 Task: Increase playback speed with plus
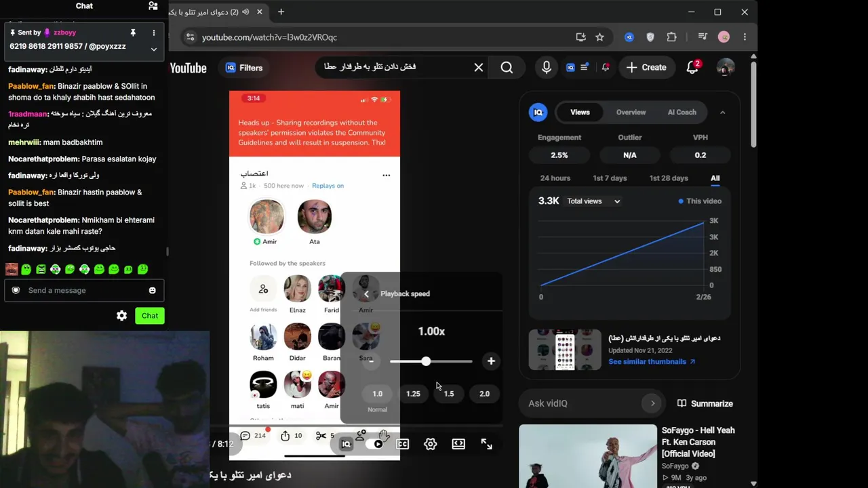491,361
